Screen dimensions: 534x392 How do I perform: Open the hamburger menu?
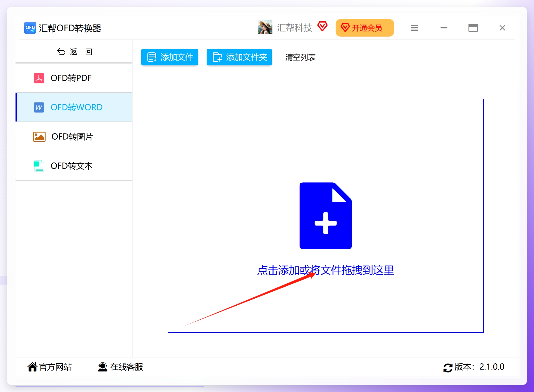point(414,28)
